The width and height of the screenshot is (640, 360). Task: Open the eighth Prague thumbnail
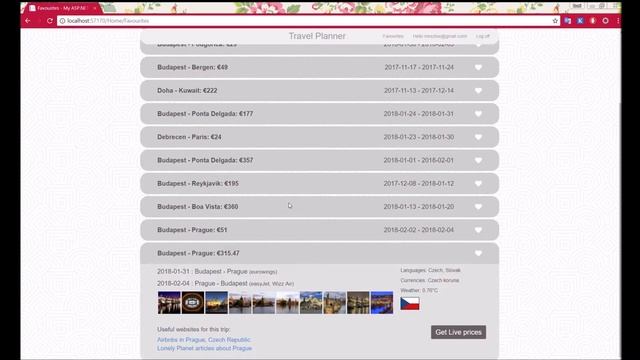[335, 302]
